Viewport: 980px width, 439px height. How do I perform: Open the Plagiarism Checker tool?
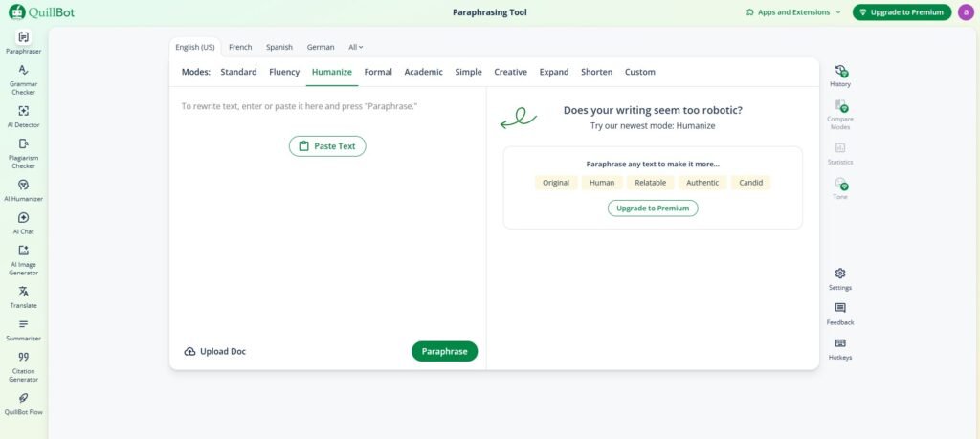click(23, 153)
